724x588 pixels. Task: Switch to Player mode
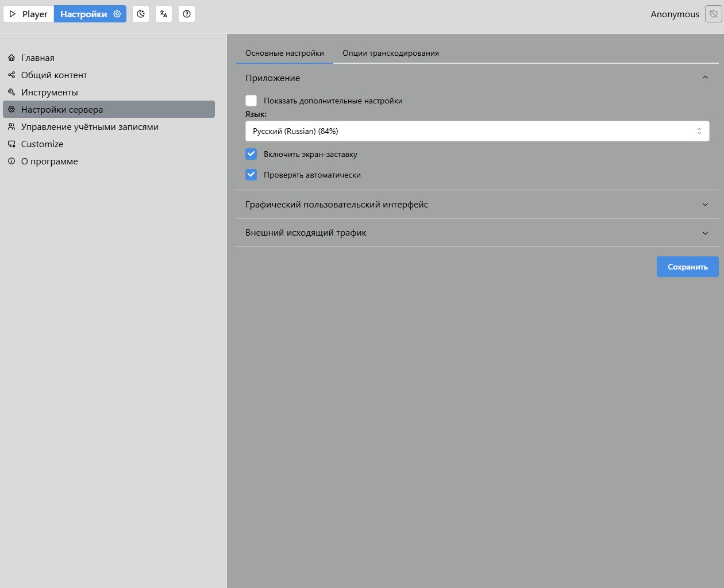(x=29, y=14)
